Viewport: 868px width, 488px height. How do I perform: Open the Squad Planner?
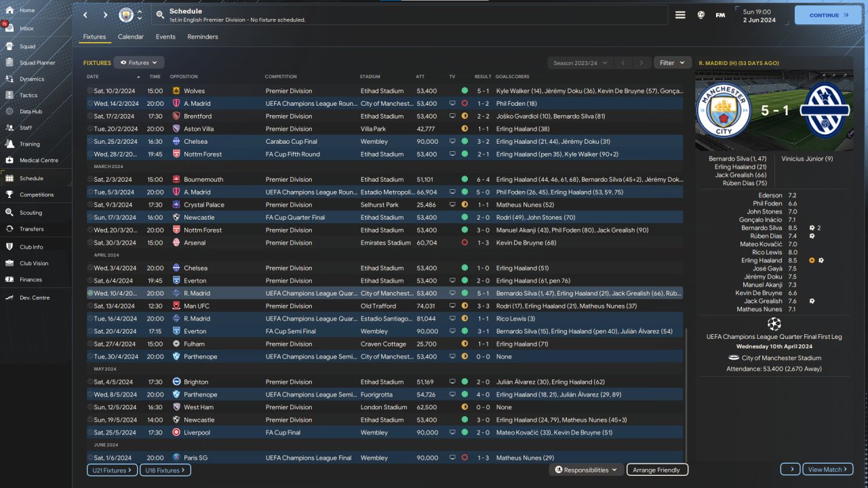37,63
